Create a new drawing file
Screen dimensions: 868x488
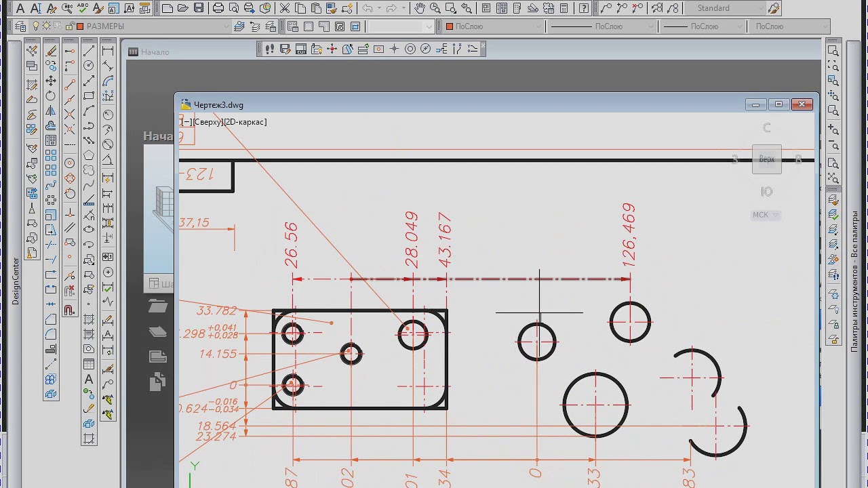[x=167, y=8]
